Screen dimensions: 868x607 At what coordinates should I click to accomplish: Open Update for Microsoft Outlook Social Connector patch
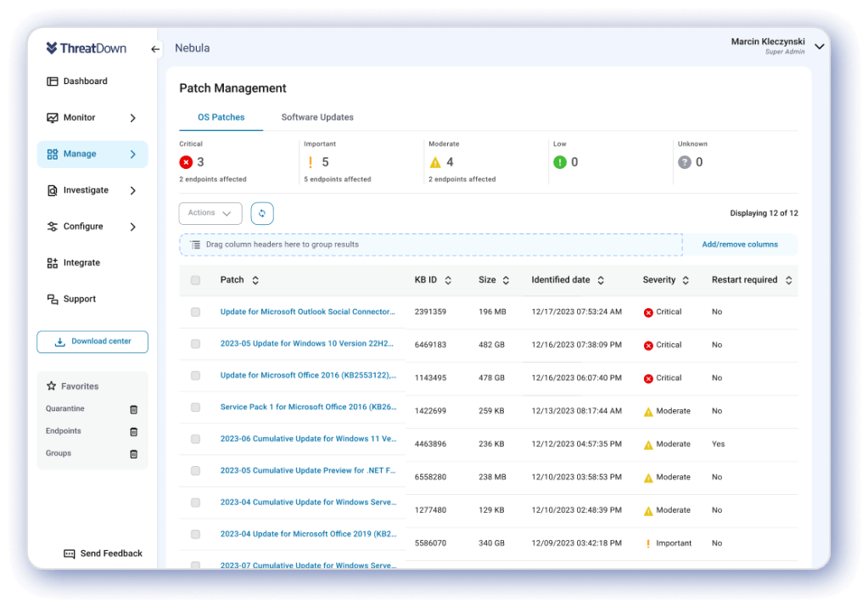click(308, 312)
